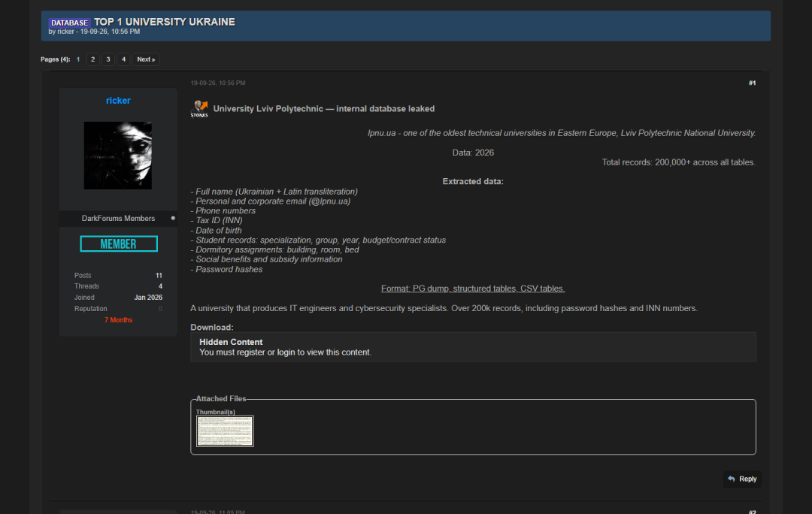The image size is (812, 514).
Task: Click the register link in Hidden Content
Action: (250, 352)
